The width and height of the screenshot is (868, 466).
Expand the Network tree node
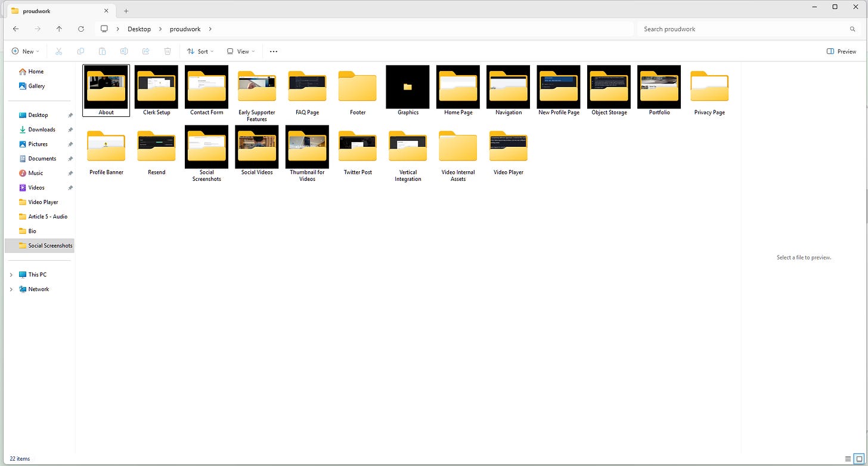pos(11,289)
